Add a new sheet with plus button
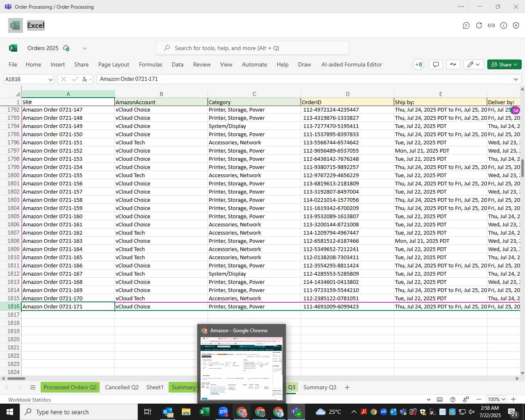Viewport: 525px width, 420px height. coord(347,387)
